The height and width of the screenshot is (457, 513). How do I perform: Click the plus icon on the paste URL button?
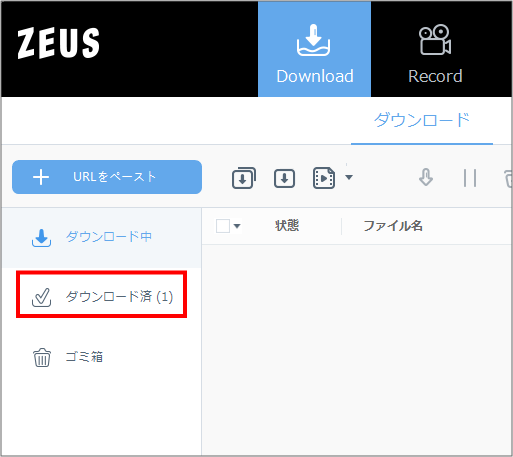(41, 177)
